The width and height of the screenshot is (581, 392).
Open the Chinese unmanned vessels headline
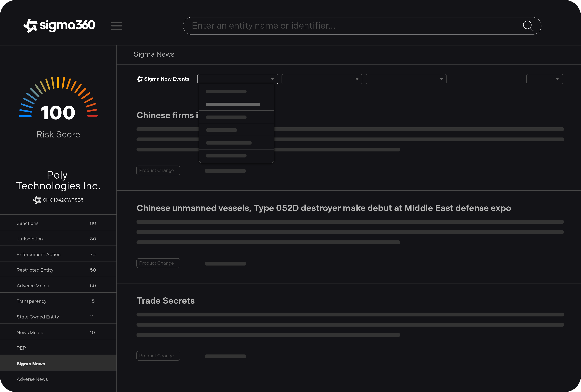tap(323, 208)
